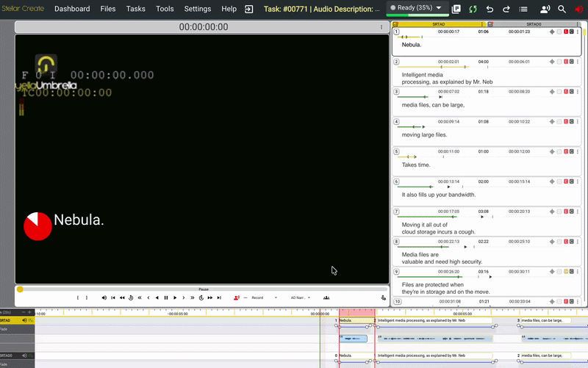The height and width of the screenshot is (368, 588).
Task: Click the jump forward circular arrow icon
Action: pos(201,298)
